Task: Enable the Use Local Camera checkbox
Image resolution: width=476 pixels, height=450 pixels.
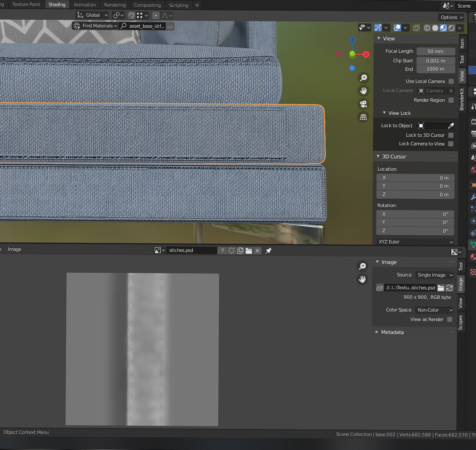Action: (x=451, y=81)
